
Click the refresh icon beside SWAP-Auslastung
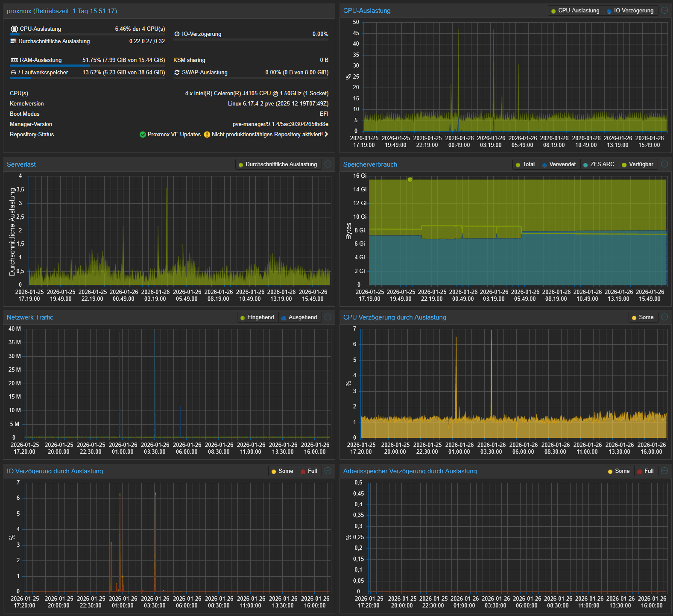177,73
